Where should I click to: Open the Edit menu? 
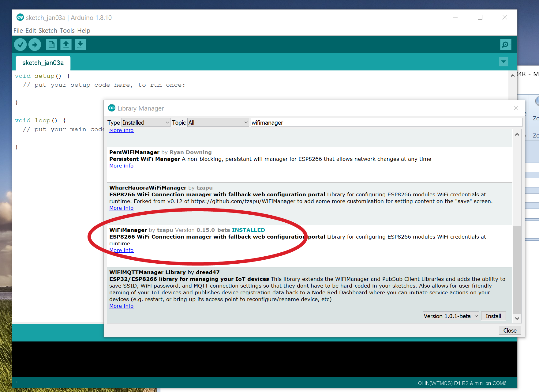coord(31,31)
